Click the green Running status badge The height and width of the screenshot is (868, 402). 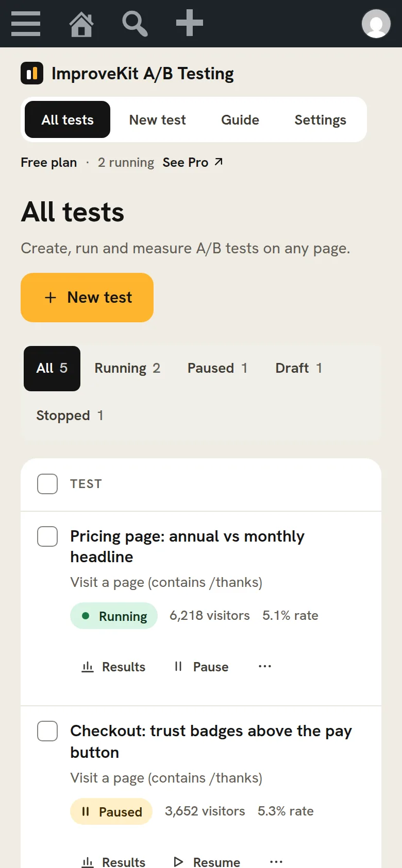pos(114,616)
